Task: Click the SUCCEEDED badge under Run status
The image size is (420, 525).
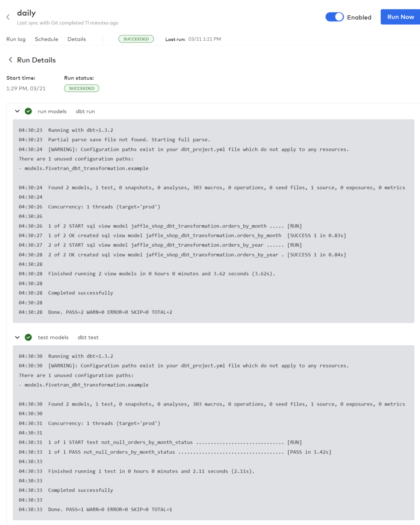Action: 81,88
